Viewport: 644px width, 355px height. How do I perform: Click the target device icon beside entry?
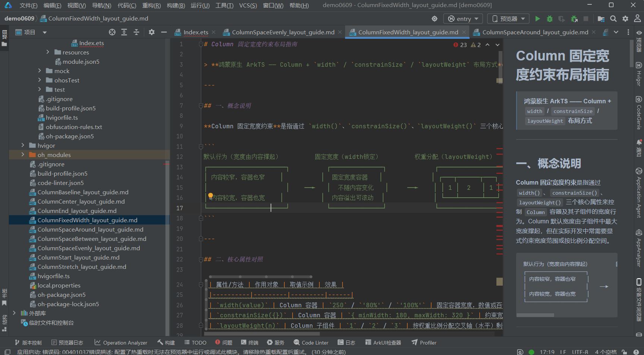pos(435,19)
